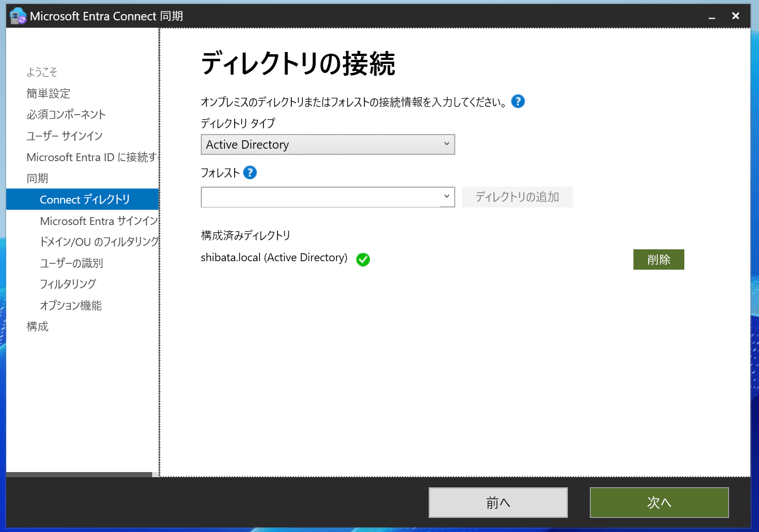
Task: Expand the フォレスト combo box arrow
Action: point(447,197)
